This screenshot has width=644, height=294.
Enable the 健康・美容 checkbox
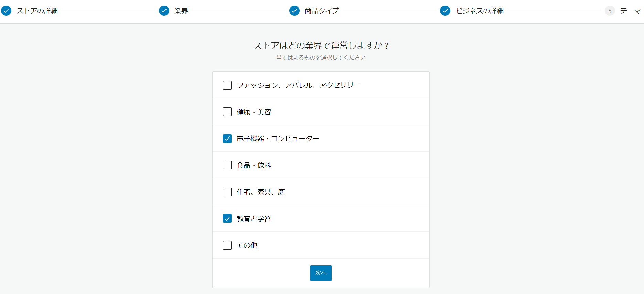227,112
